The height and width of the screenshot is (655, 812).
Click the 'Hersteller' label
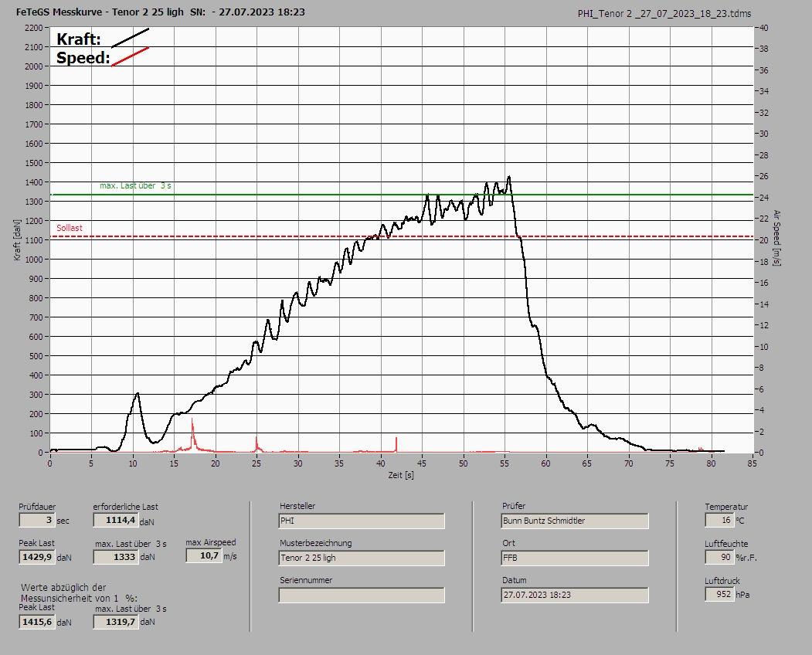pyautogui.click(x=297, y=506)
